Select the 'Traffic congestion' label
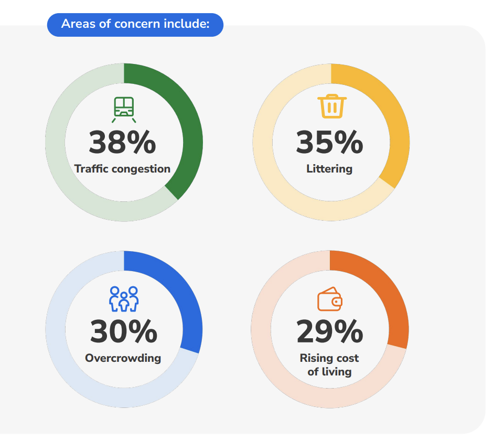The height and width of the screenshot is (441, 504). [123, 169]
